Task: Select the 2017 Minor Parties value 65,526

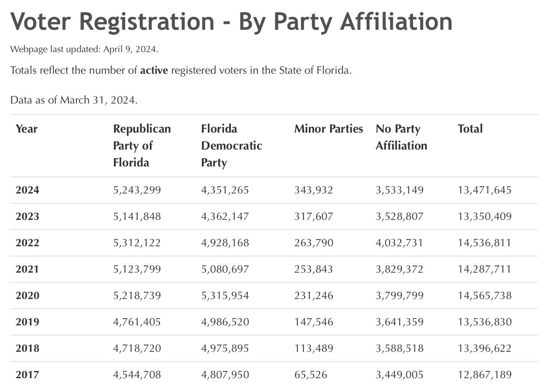Action: pos(311,376)
